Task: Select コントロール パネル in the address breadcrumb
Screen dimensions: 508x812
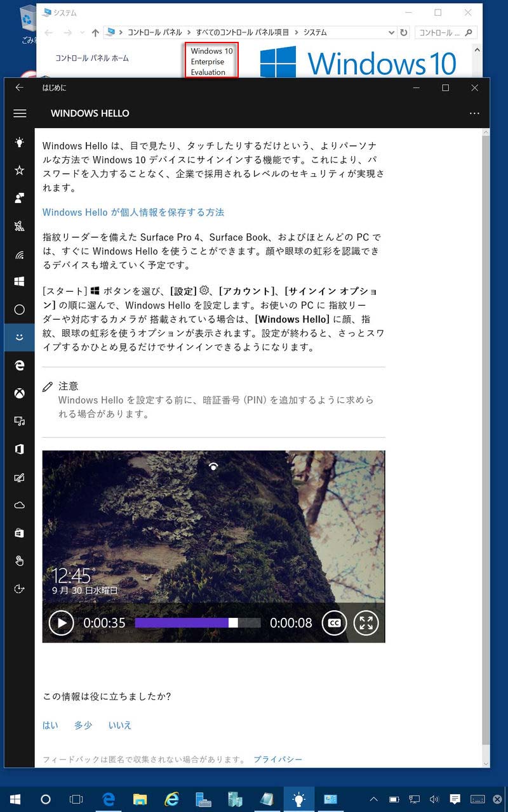Action: point(155,32)
